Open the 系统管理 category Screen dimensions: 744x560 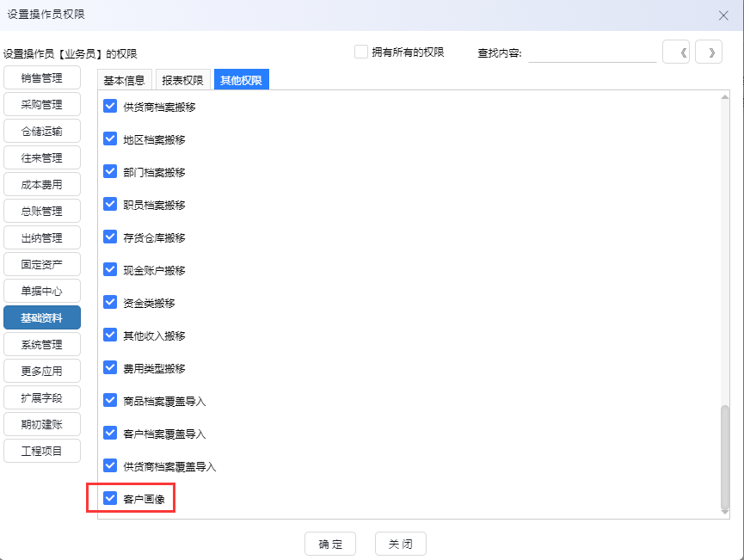[41, 343]
